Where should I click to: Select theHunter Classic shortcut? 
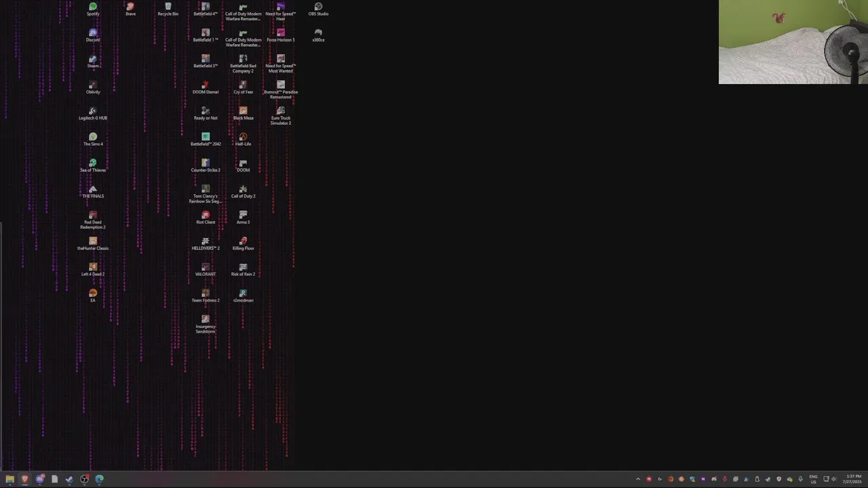point(93,243)
